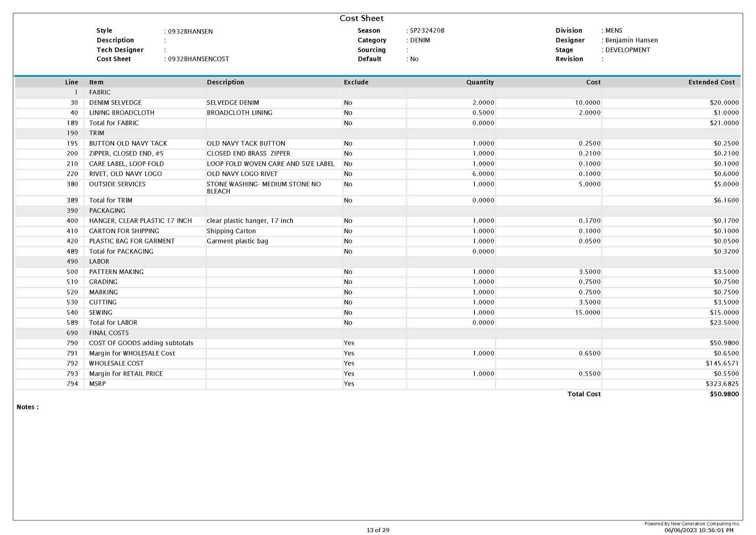Click the FABRIC section heading row

[100, 92]
